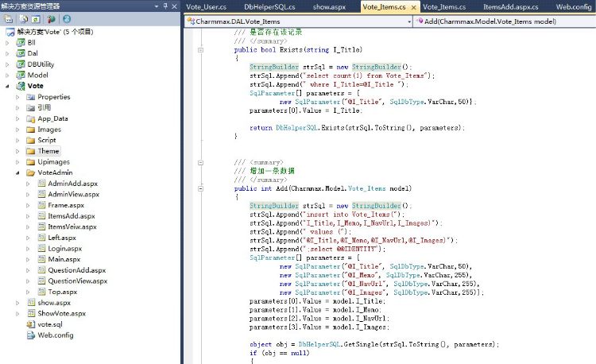This screenshot has height=364, width=596.
Task: Click the App_Data folder icon
Action: 31,118
